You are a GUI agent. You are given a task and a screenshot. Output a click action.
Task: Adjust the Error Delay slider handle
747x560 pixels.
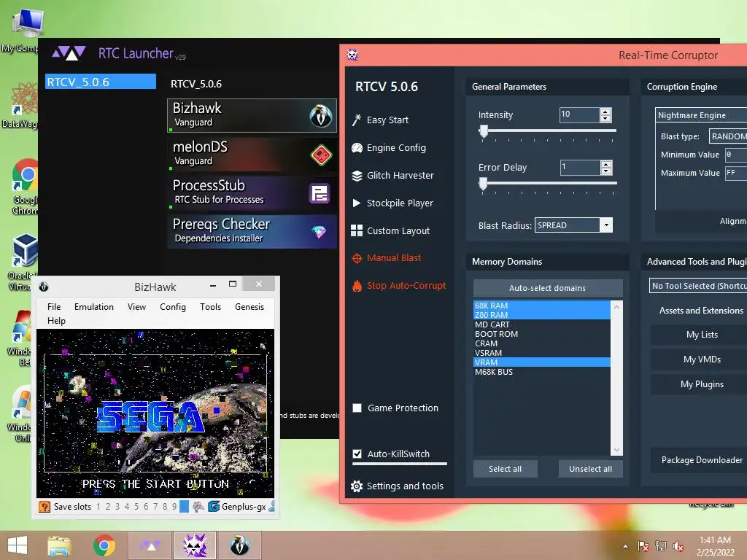[x=483, y=184]
